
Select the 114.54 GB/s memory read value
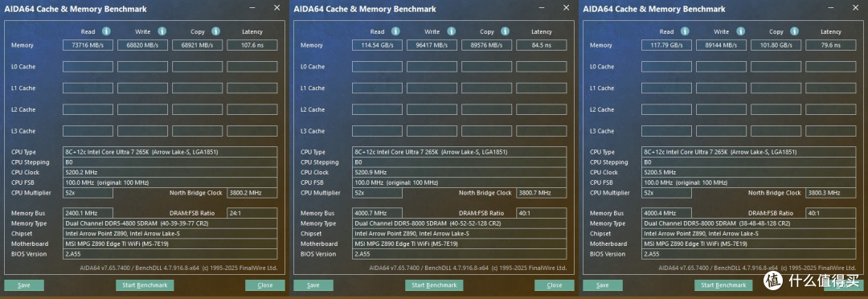pyautogui.click(x=377, y=45)
